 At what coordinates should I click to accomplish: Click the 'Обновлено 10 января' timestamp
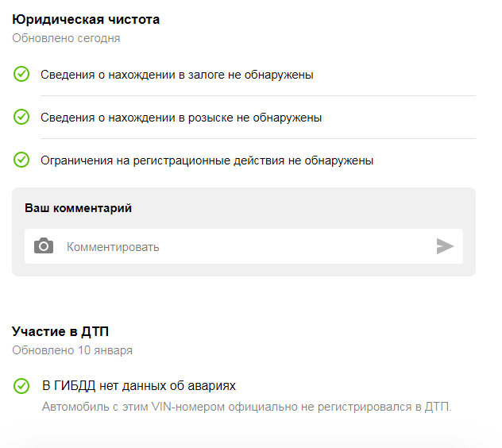pyautogui.click(x=72, y=350)
